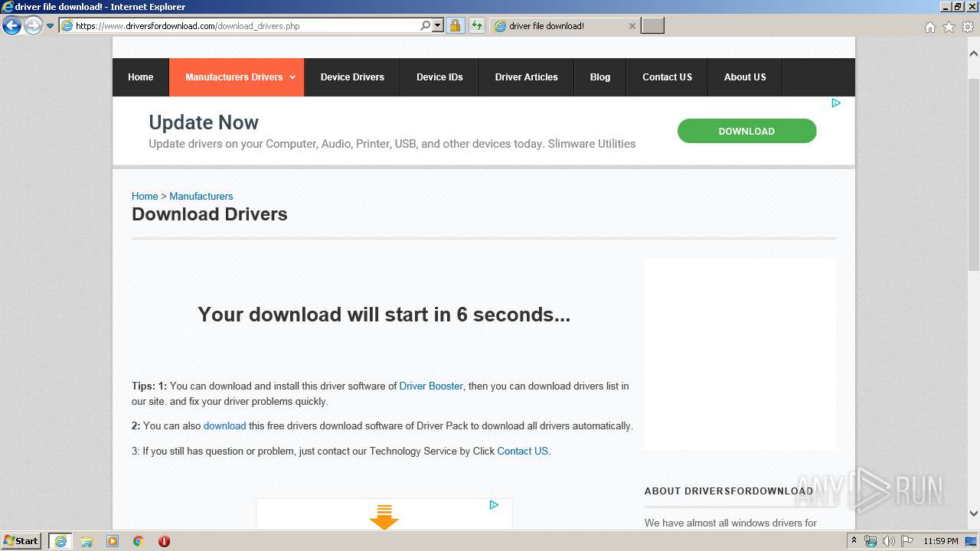Open the Driver Articles menu item
Screen dimensions: 980x551
[526, 77]
